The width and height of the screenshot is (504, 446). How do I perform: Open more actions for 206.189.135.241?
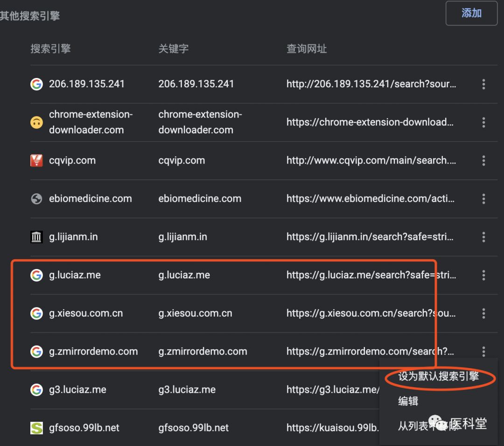point(483,84)
